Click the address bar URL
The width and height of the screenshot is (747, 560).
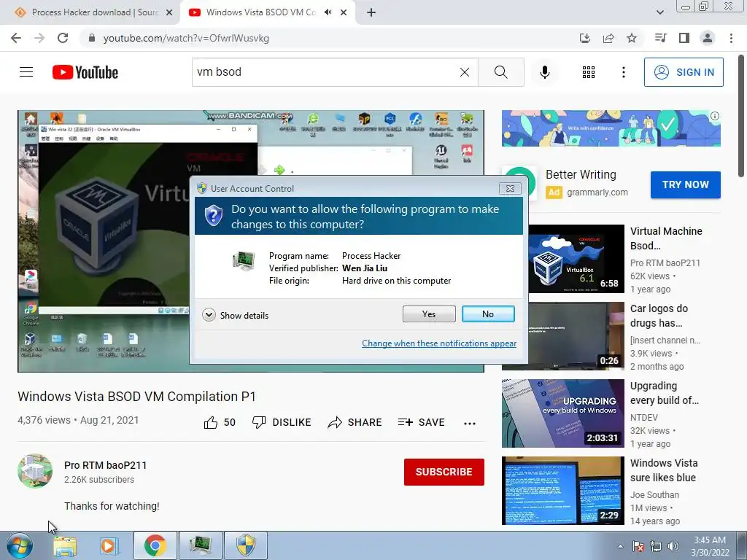(x=186, y=38)
